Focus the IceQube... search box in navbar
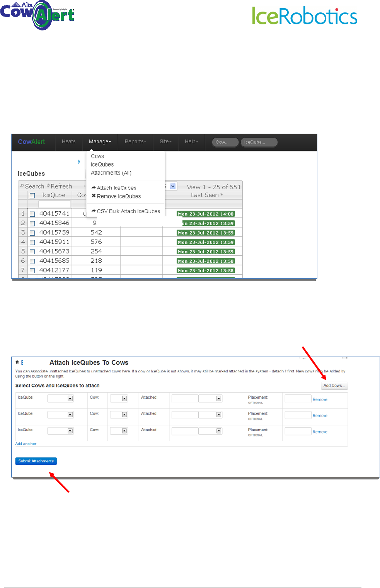Image resolution: width=380 pixels, height=588 pixels. coord(259,142)
